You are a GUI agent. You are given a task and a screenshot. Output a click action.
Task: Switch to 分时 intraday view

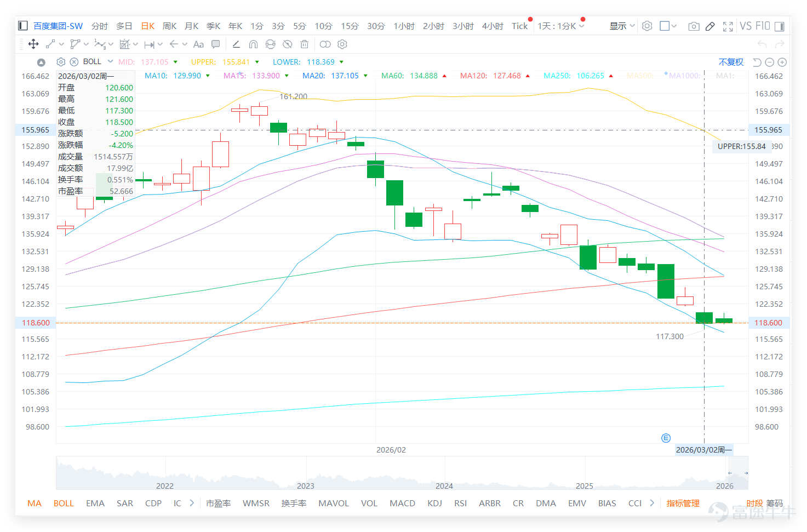coord(100,26)
